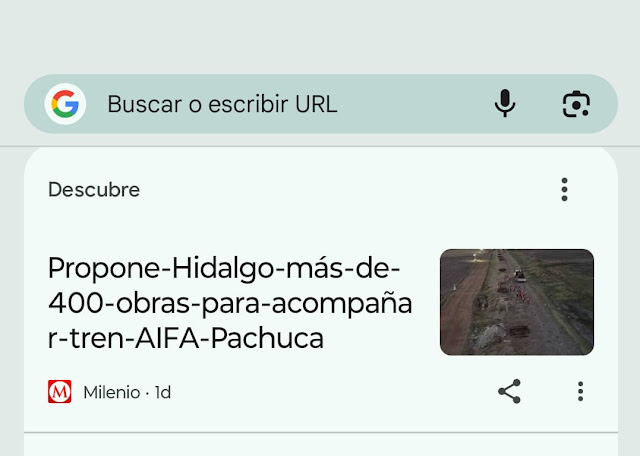
Task: Share the Milenio article
Action: point(509,391)
